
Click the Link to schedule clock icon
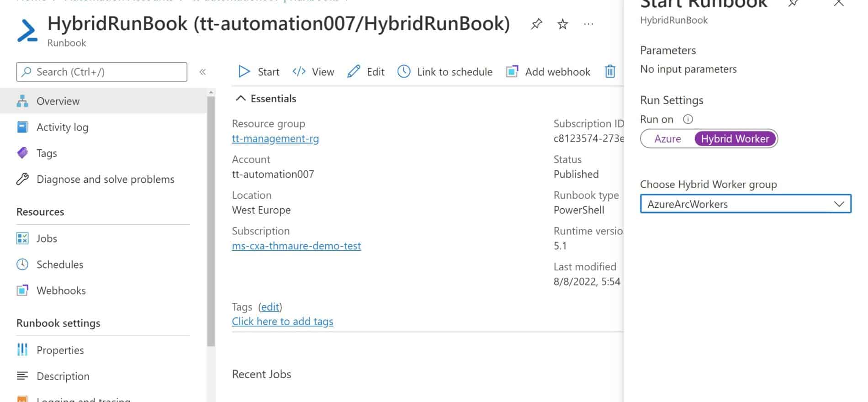click(x=404, y=72)
